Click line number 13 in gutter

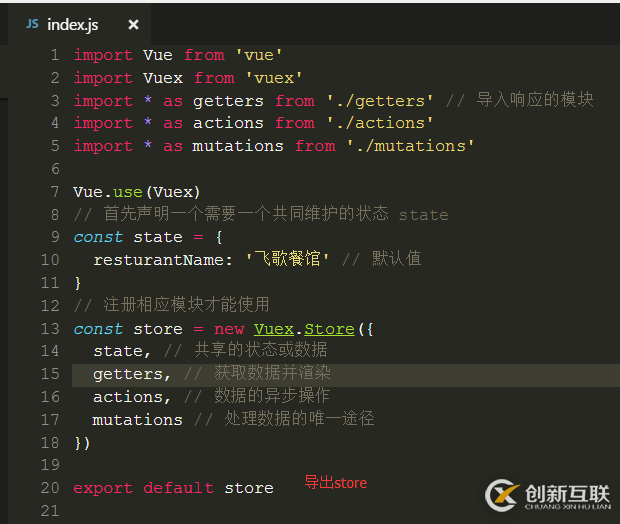pos(50,329)
